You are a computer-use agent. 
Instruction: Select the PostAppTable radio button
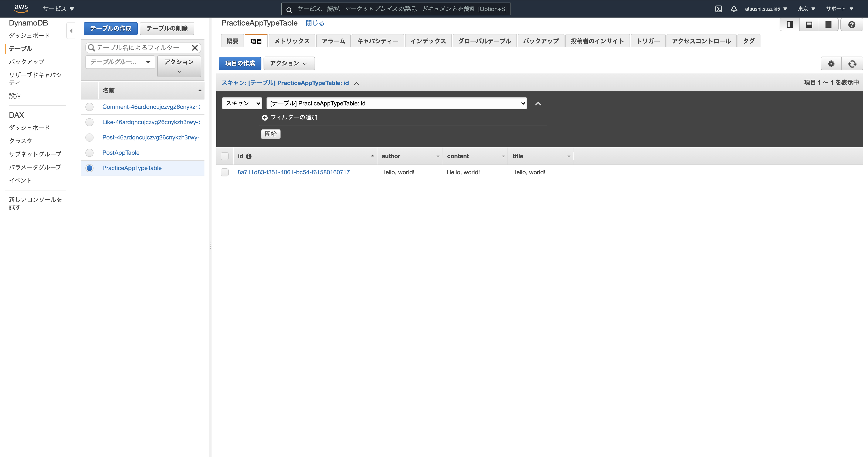(x=89, y=153)
